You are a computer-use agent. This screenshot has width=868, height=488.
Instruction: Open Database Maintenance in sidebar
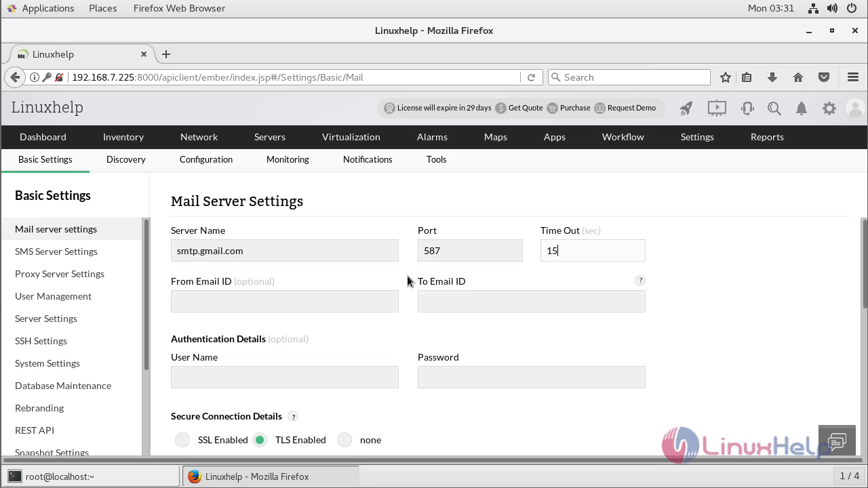coord(63,386)
